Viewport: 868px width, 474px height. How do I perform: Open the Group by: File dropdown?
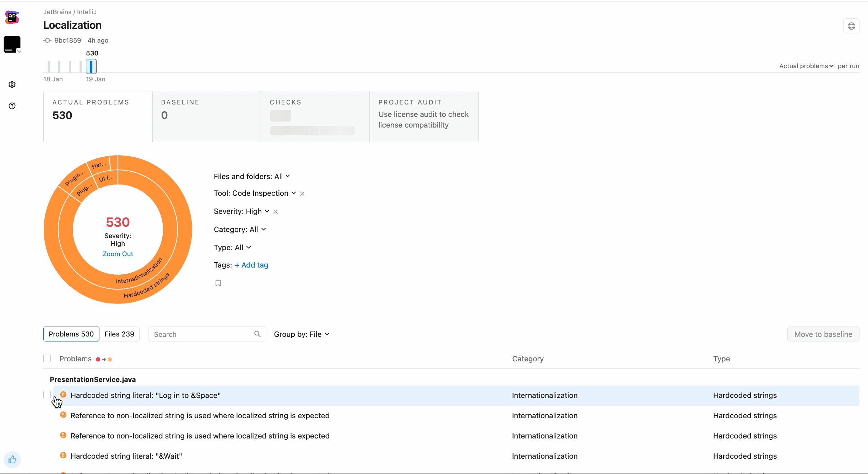point(302,334)
